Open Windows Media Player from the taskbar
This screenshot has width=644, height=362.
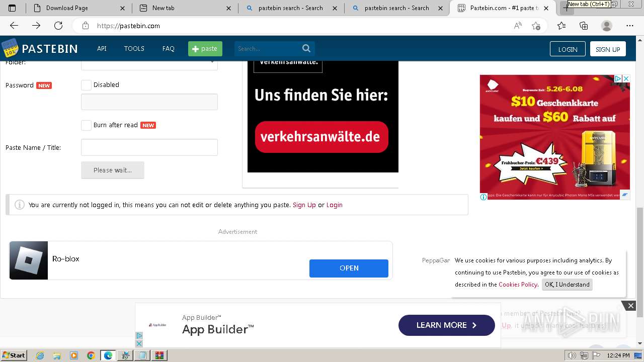tap(74, 355)
